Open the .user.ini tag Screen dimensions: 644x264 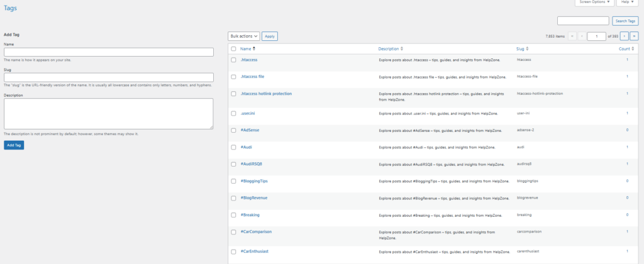248,113
